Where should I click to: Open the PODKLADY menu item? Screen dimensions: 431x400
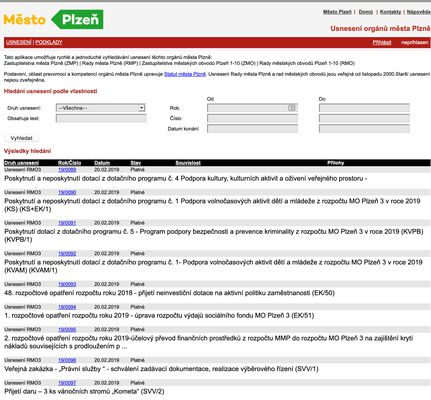click(49, 42)
